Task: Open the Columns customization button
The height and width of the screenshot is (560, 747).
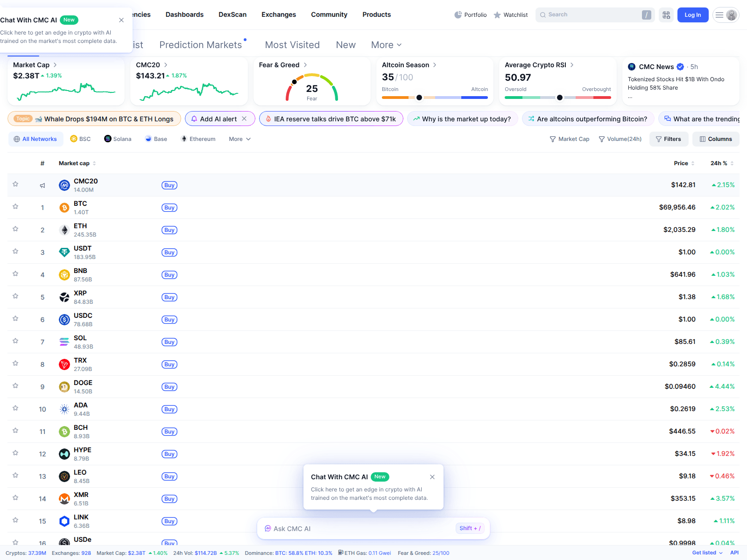Action: (x=716, y=139)
